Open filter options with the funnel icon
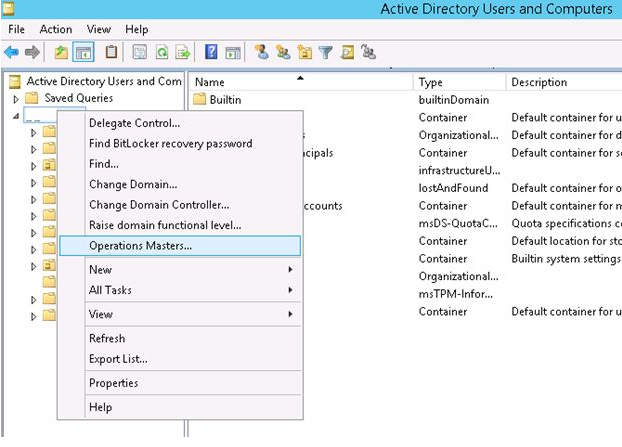This screenshot has height=447, width=622. click(326, 52)
